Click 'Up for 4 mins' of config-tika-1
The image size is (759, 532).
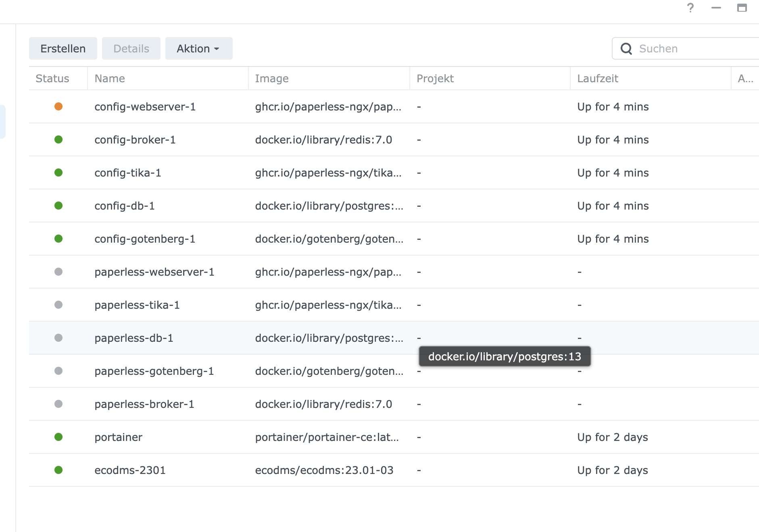613,173
